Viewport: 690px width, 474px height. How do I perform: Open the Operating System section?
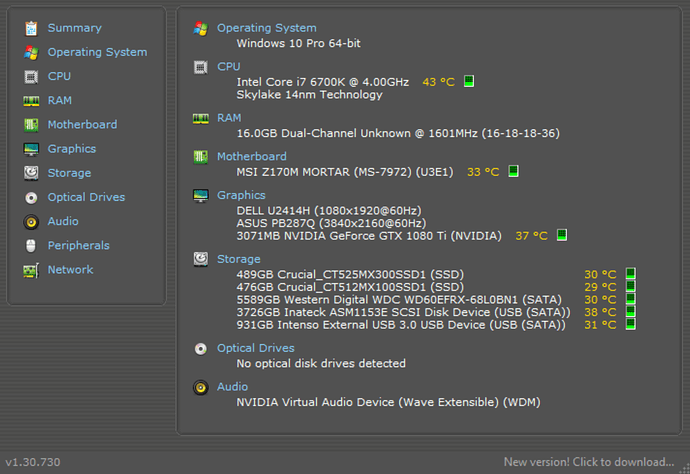(96, 52)
